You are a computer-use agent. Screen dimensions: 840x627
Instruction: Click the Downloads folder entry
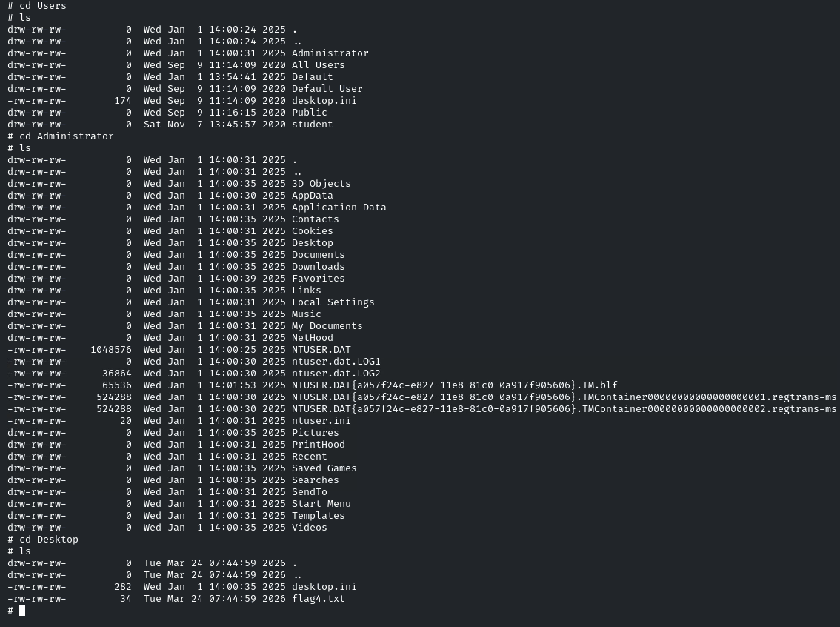(319, 266)
